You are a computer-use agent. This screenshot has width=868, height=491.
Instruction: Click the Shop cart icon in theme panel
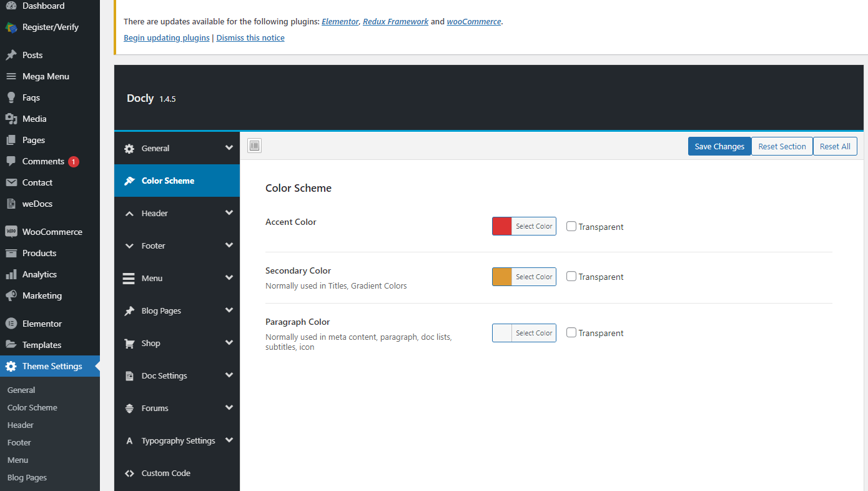click(129, 343)
